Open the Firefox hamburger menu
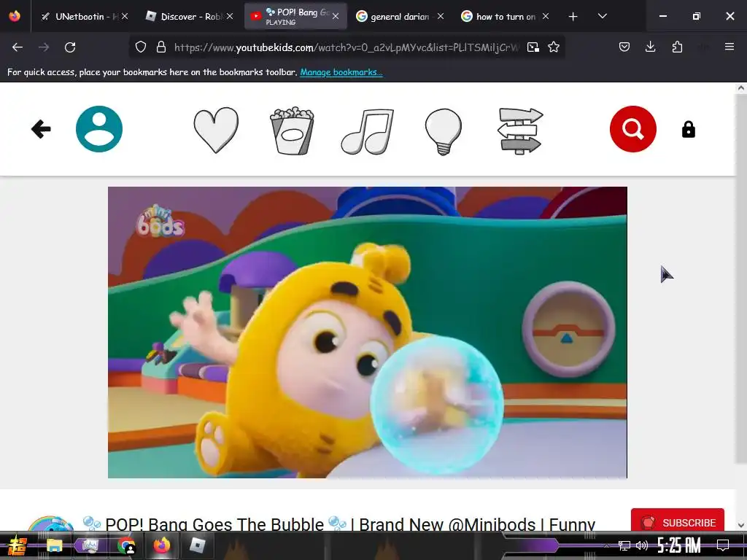 tap(729, 47)
